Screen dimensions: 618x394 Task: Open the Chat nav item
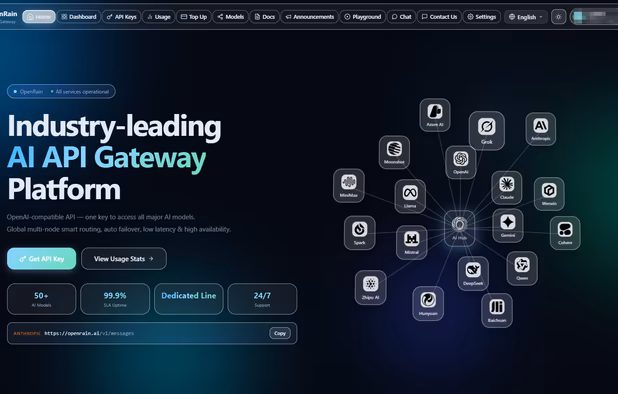tap(401, 17)
